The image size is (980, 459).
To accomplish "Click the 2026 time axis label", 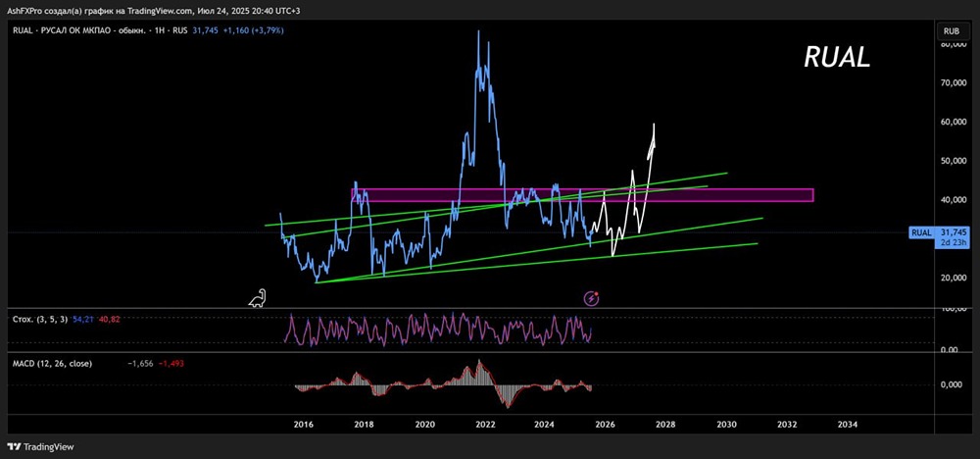I will [x=606, y=424].
